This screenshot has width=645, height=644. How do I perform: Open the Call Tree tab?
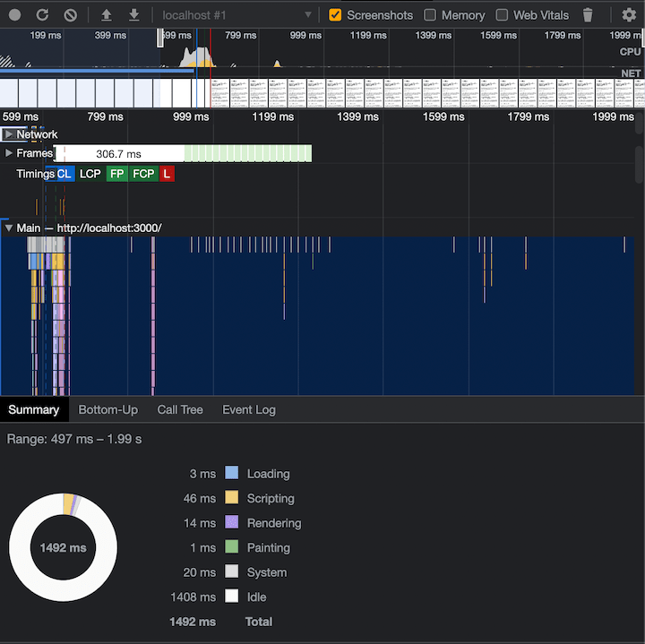click(180, 409)
